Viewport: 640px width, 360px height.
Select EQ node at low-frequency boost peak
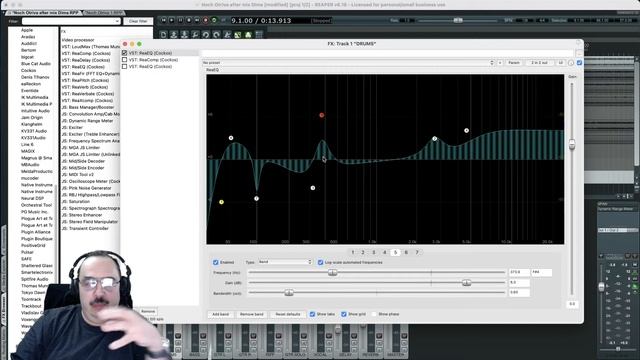tap(231, 138)
